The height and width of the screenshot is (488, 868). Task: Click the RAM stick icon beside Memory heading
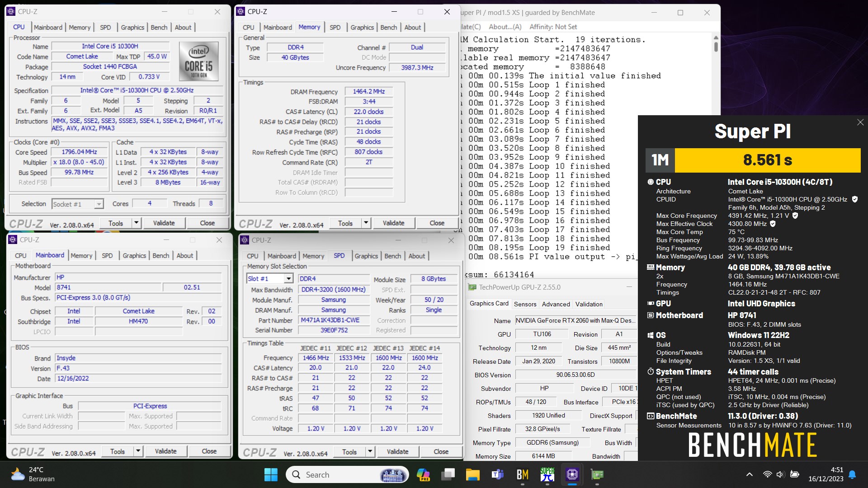pos(651,267)
